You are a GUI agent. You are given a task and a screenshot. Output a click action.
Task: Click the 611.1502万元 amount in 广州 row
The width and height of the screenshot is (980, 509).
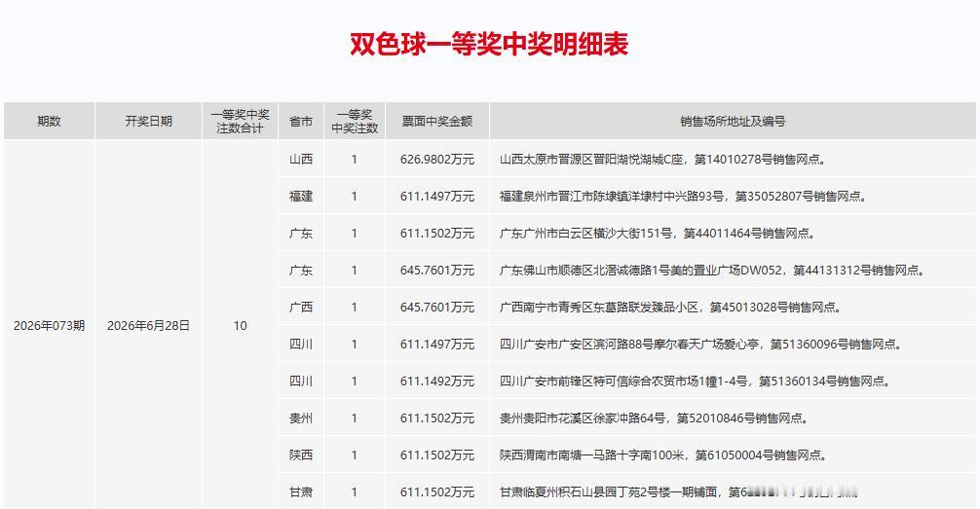436,233
